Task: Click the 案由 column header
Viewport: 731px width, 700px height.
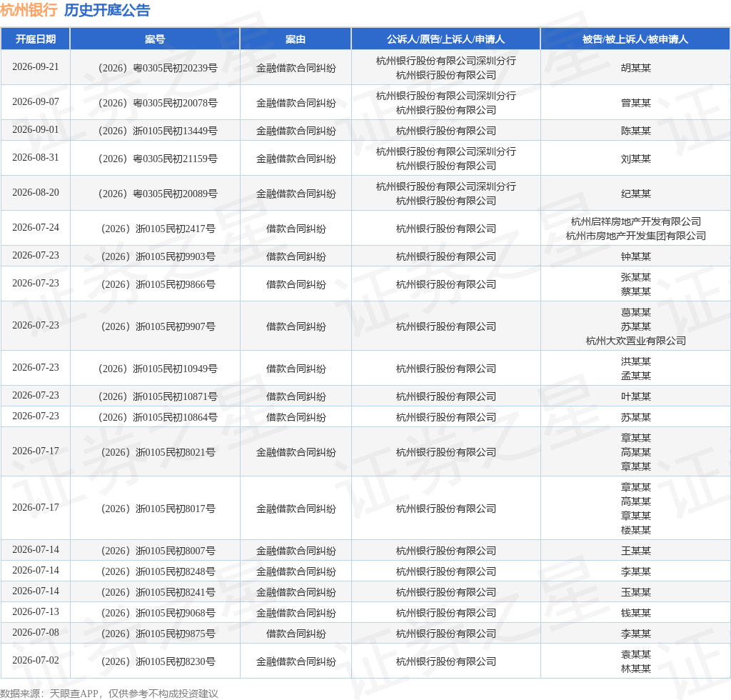Action: tap(296, 39)
